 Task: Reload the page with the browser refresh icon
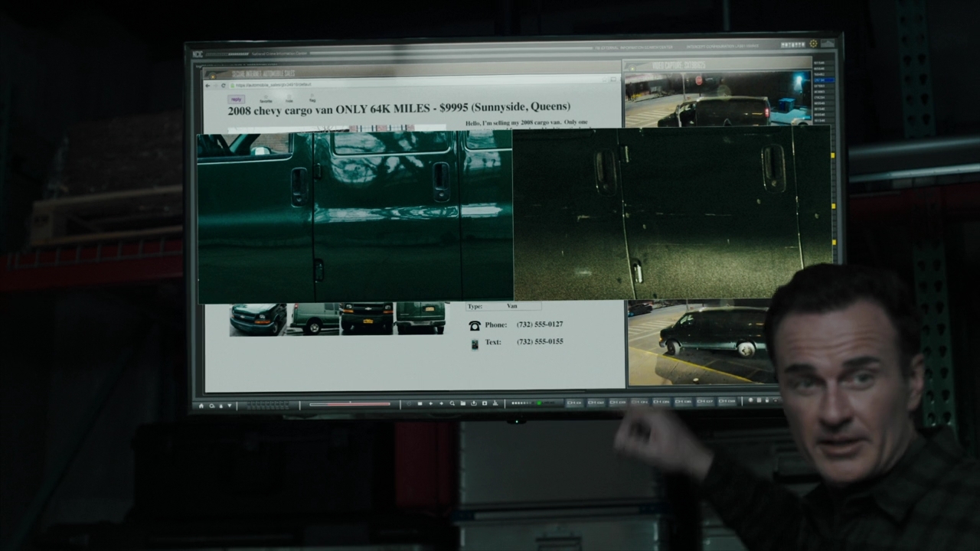224,85
